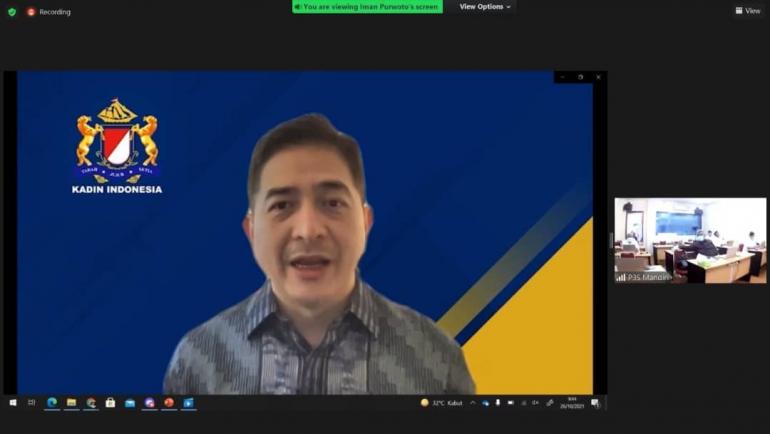
Task: Open the notification center icon
Action: pos(596,403)
